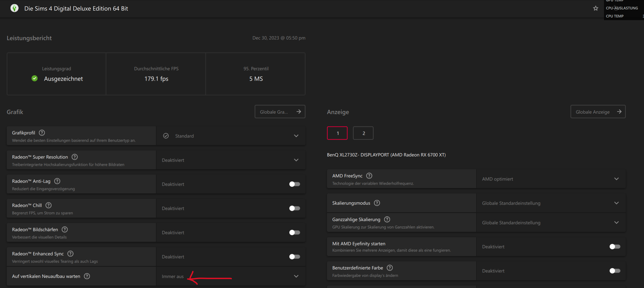Click the Leistungsbericht heading
The width and height of the screenshot is (644, 288).
coord(29,38)
